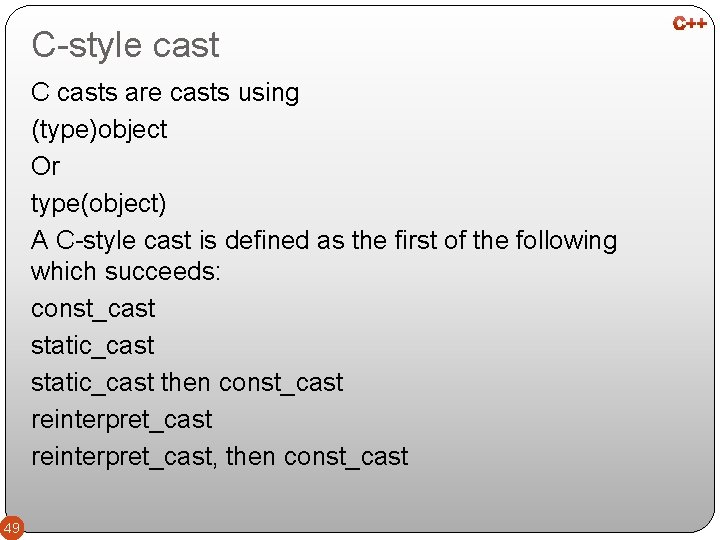
Task: Select the "C-style cast" slide title
Action: pos(125,45)
